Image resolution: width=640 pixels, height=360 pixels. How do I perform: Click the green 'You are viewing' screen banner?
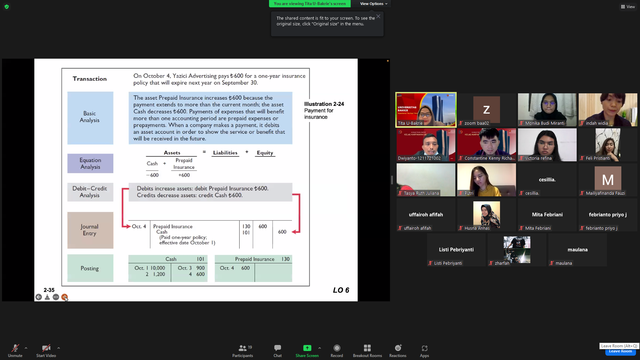[x=309, y=4]
